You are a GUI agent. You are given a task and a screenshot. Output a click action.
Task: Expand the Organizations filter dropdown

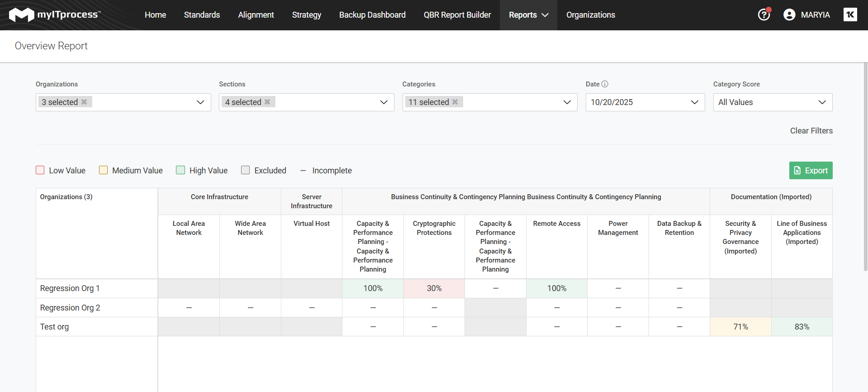(200, 102)
